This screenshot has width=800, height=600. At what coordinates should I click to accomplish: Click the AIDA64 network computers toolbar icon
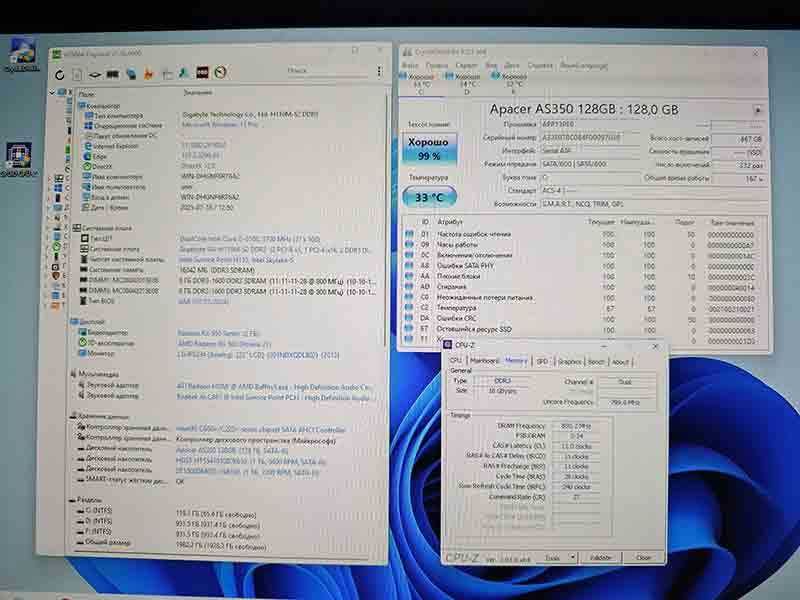click(131, 73)
